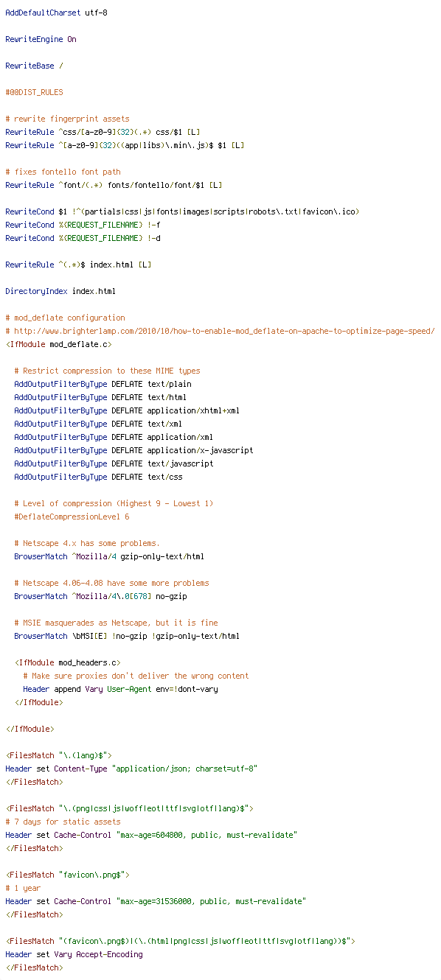Viewport: 441px width, 980px height.
Task: Click the DEFLATE text/plain filter line
Action: (103, 384)
